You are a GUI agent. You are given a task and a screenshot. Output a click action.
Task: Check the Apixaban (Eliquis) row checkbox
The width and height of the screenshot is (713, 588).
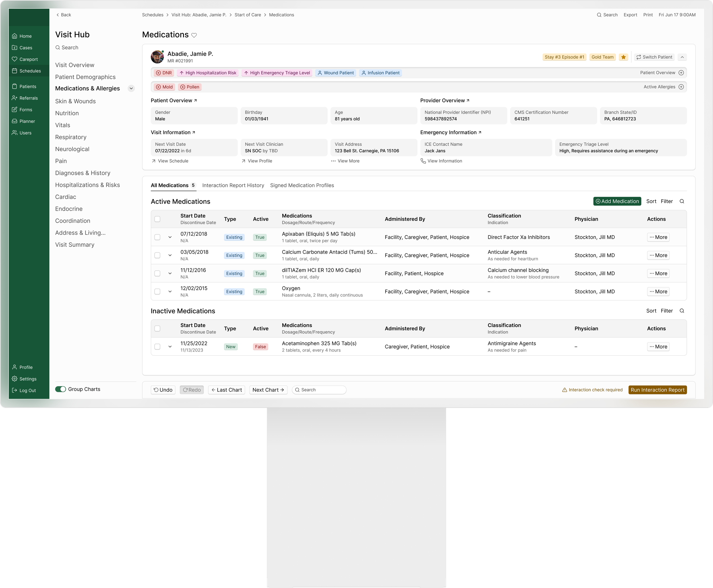(x=157, y=237)
